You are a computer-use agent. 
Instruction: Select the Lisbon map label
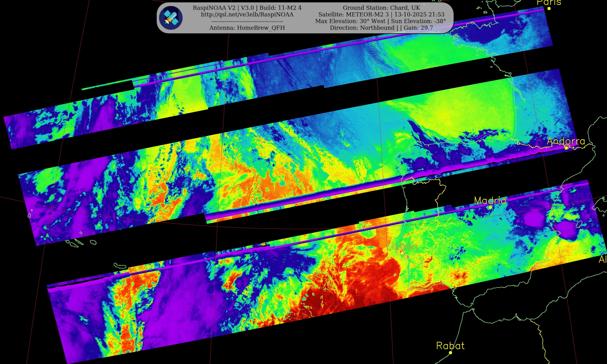(402, 246)
